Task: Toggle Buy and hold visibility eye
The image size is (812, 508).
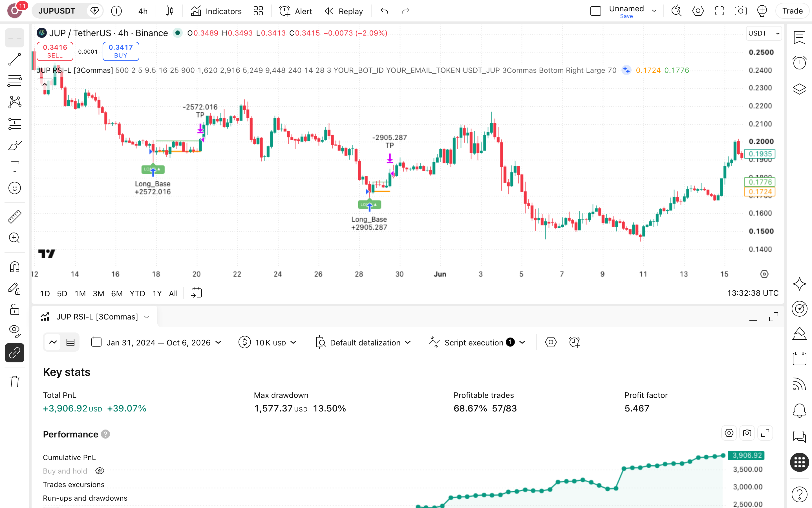Action: [100, 471]
